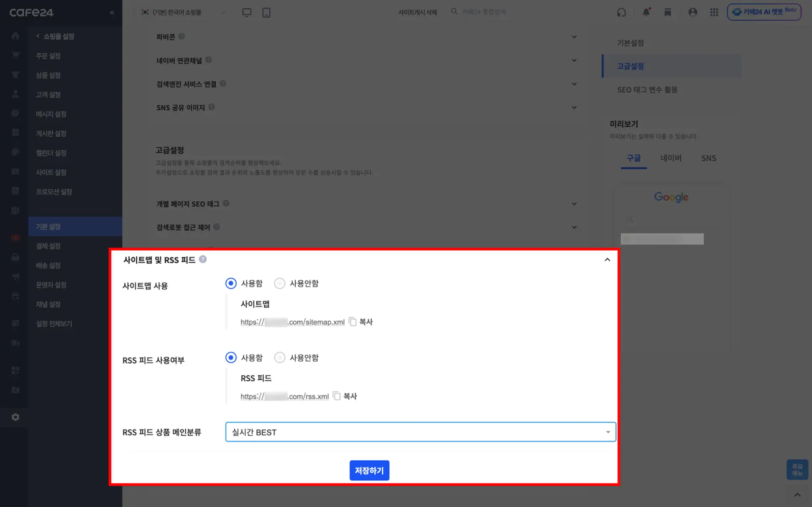The width and height of the screenshot is (812, 507).
Task: Click the headset support icon
Action: click(621, 12)
